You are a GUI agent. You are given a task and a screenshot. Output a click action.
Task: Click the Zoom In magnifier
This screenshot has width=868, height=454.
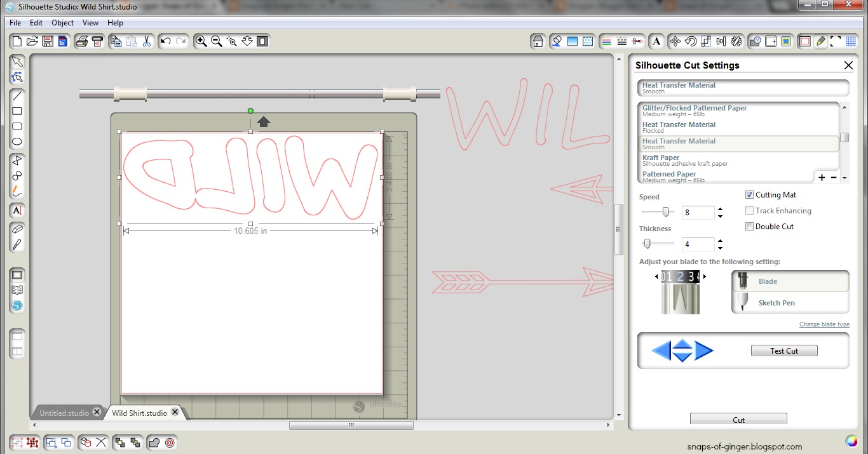pyautogui.click(x=201, y=41)
